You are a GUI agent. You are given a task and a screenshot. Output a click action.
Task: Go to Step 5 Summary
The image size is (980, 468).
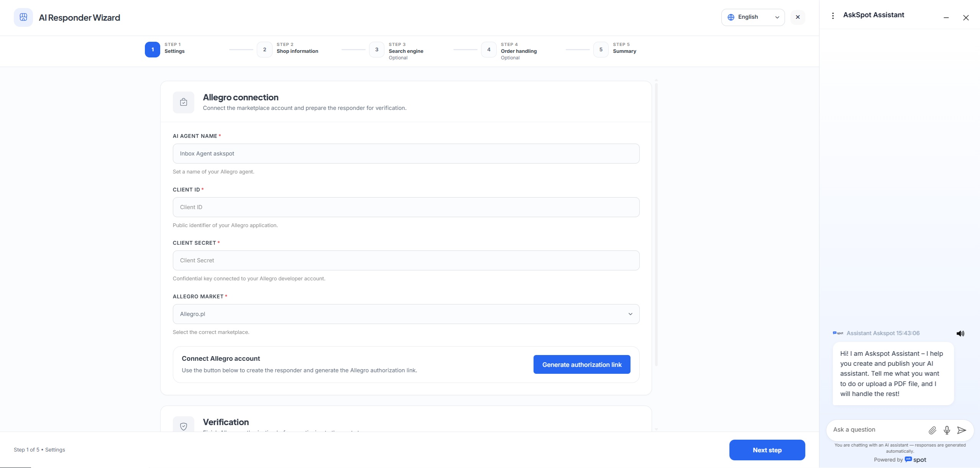pyautogui.click(x=615, y=50)
